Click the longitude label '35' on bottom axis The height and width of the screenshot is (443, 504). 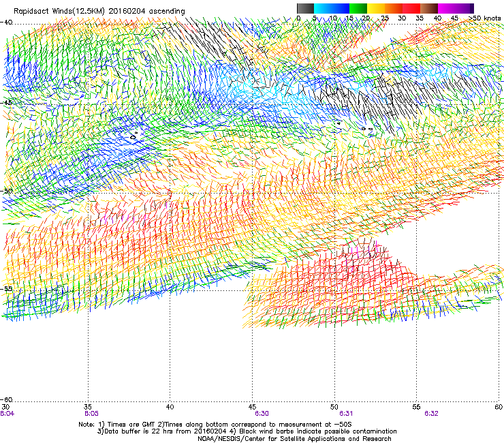(88, 407)
